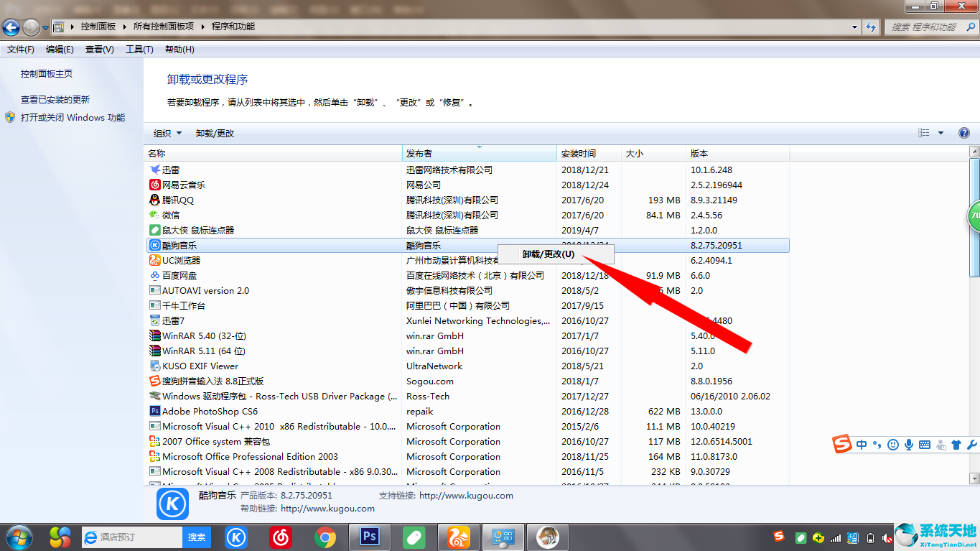Open the 控制面板主页 link
The width and height of the screenshot is (980, 551).
47,73
